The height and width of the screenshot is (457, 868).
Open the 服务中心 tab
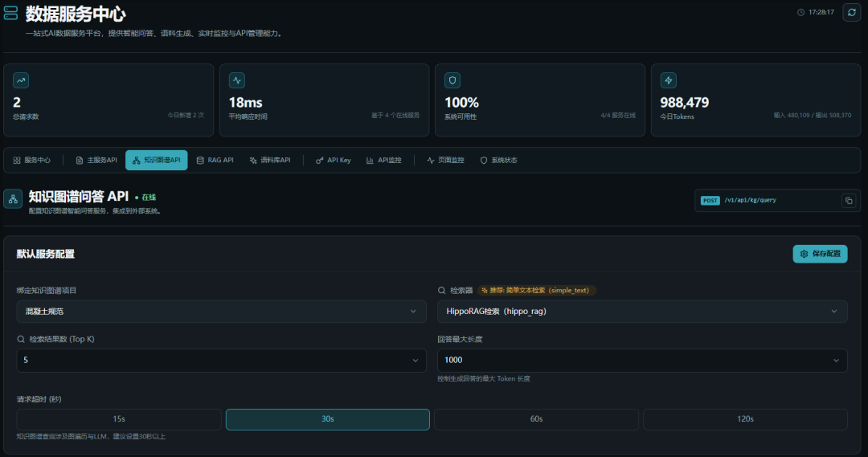pos(31,161)
